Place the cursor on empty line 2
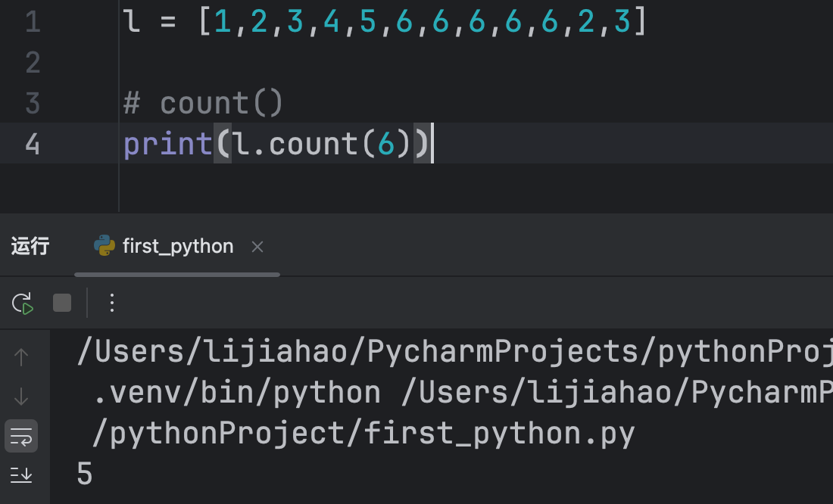Image resolution: width=833 pixels, height=504 pixels. pos(303,62)
